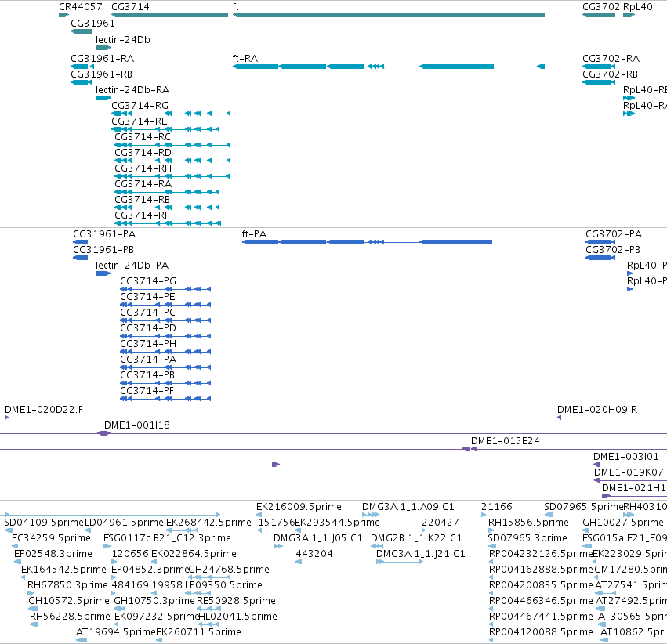
Task: Click the SD04109.5prime EST label
Action: coord(44,522)
